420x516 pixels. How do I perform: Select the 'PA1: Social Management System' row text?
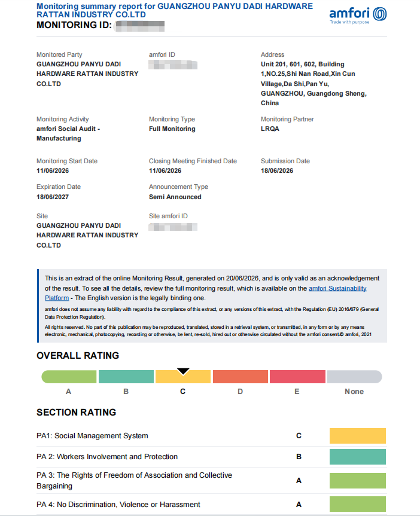click(92, 436)
